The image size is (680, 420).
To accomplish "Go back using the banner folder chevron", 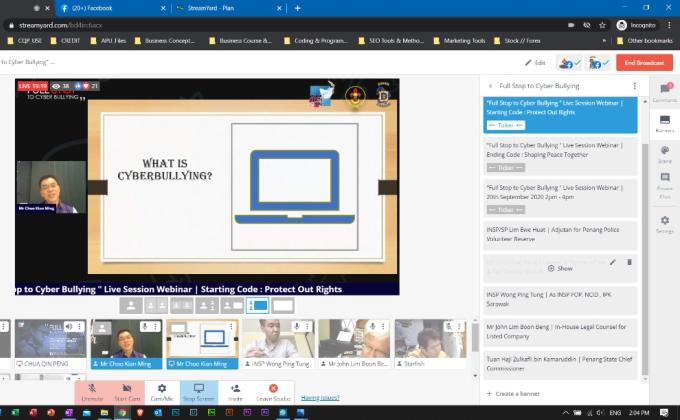I will coord(490,86).
